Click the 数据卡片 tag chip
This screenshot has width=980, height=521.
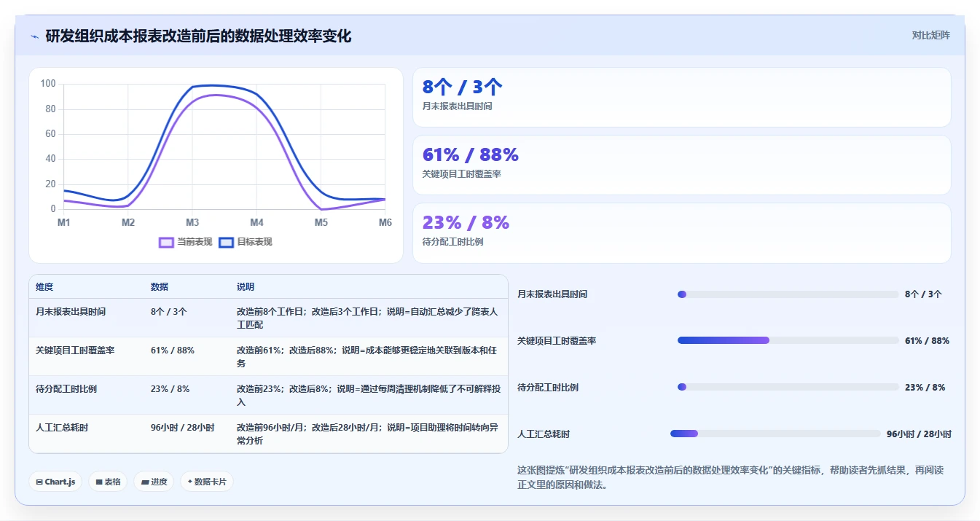coord(207,482)
